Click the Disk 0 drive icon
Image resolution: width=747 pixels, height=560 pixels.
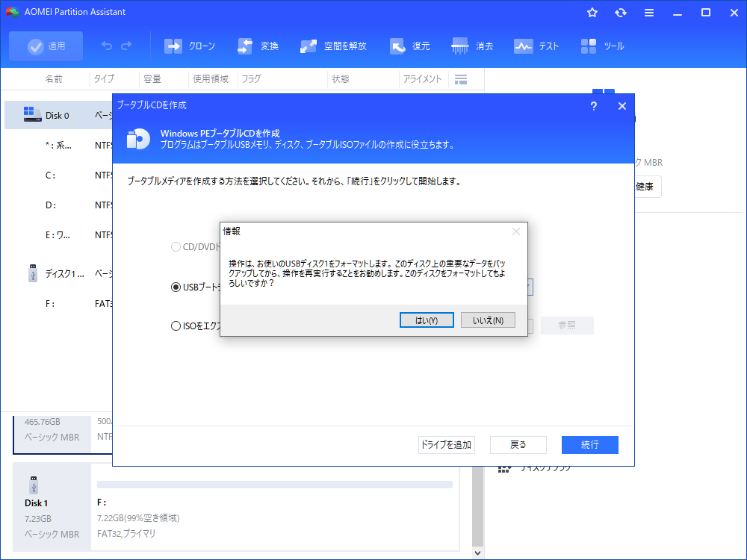(x=32, y=114)
